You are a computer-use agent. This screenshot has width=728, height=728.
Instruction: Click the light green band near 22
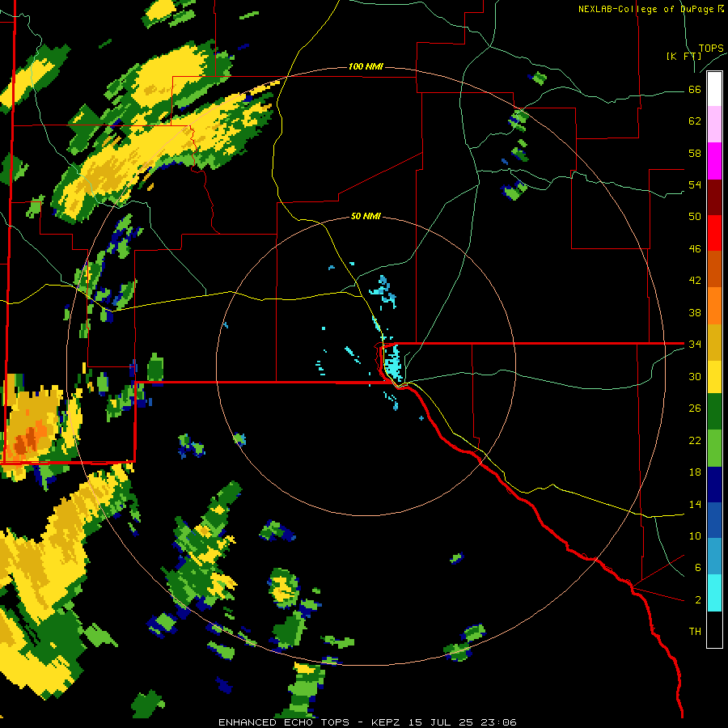tap(714, 448)
